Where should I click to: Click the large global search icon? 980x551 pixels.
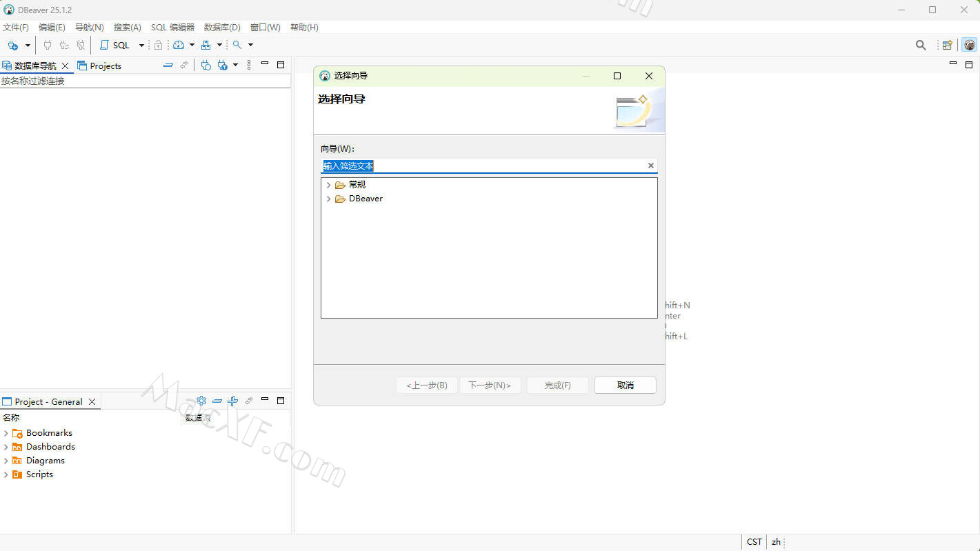(921, 45)
